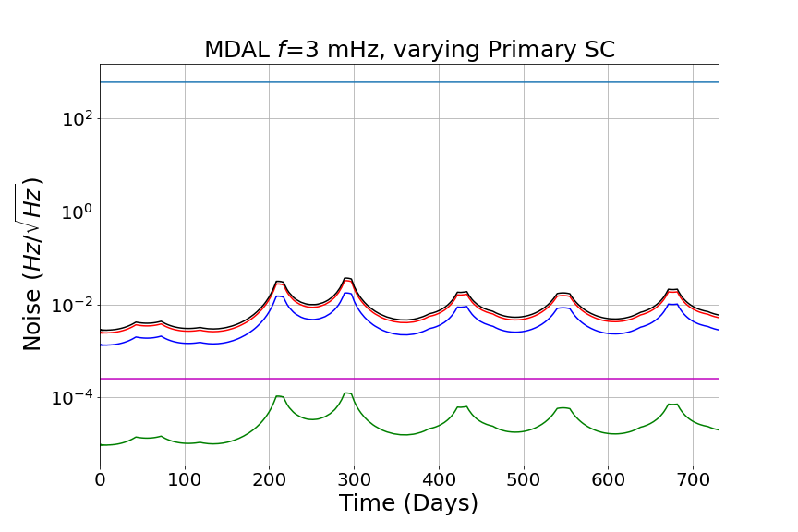The image size is (798, 532).
Task: Click the x-axis tick label '700'
Action: click(693, 479)
